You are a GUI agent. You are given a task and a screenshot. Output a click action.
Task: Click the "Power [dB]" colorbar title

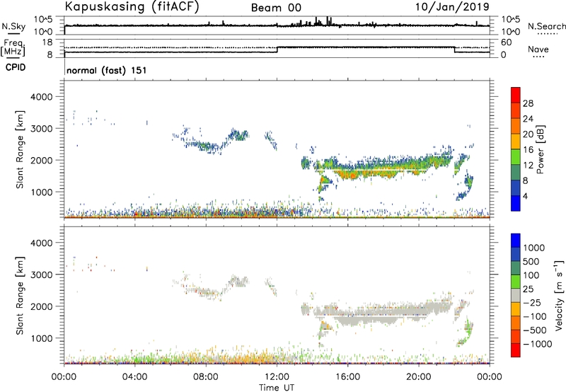click(541, 149)
